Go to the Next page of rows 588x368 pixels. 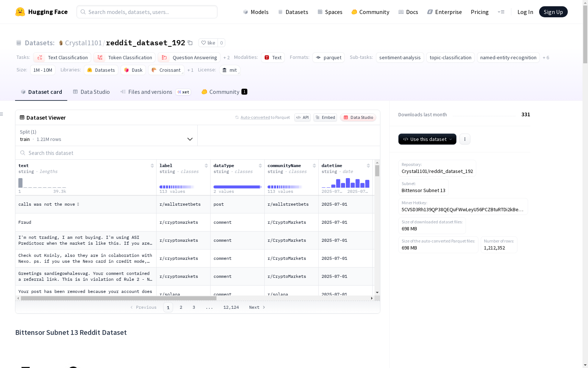coord(257,307)
